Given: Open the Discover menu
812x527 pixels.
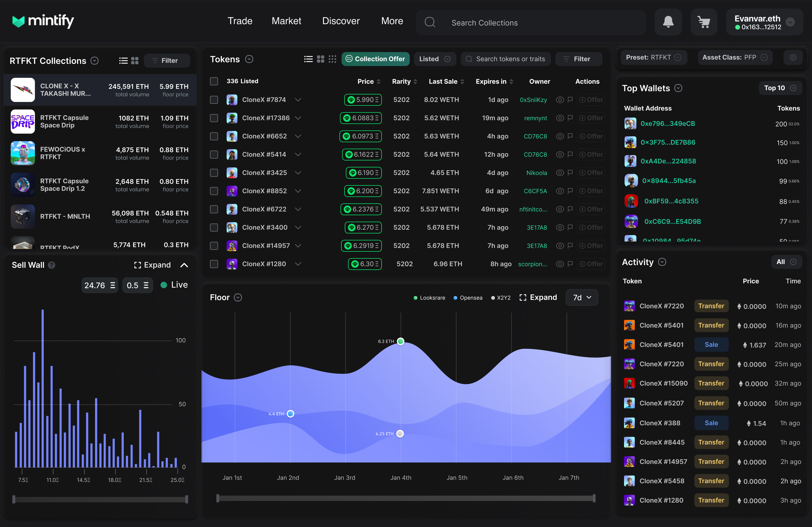Looking at the screenshot, I should pos(341,21).
